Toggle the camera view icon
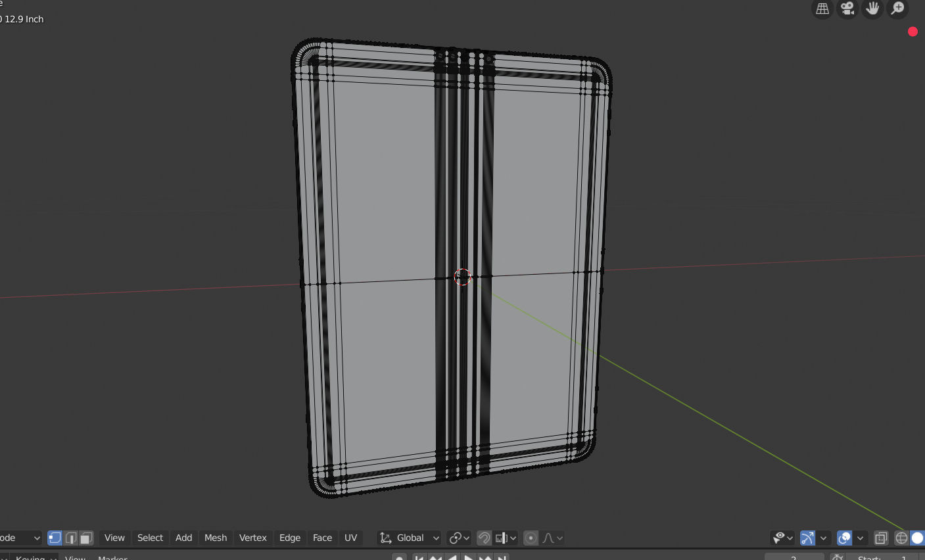Image resolution: width=925 pixels, height=560 pixels. click(847, 8)
